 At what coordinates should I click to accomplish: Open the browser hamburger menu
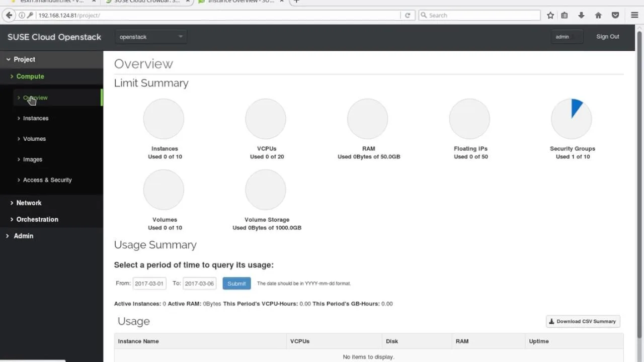point(634,15)
